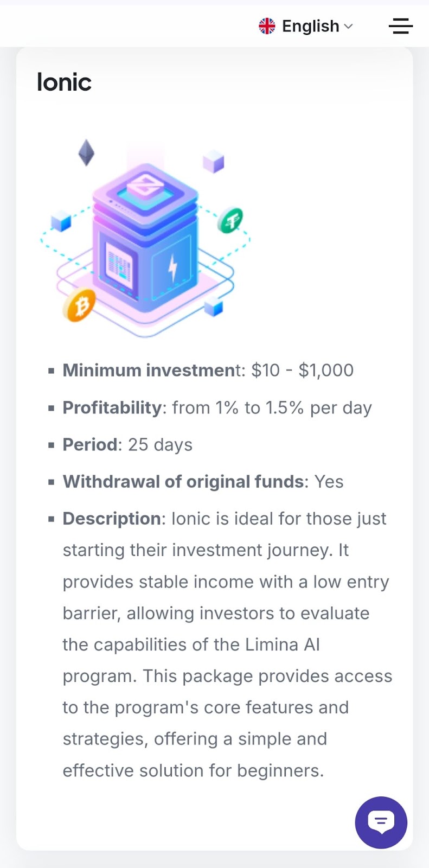The image size is (429, 868).
Task: Click the words Limina AI in description
Action: pos(283,644)
